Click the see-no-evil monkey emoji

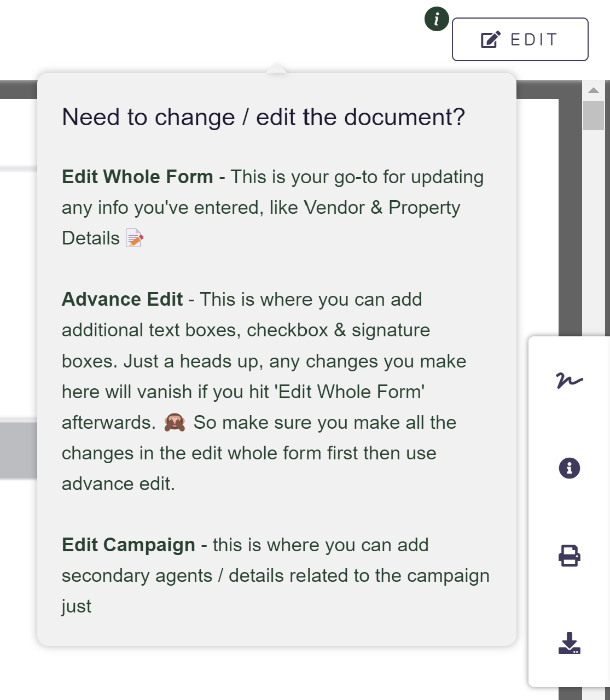point(175,423)
